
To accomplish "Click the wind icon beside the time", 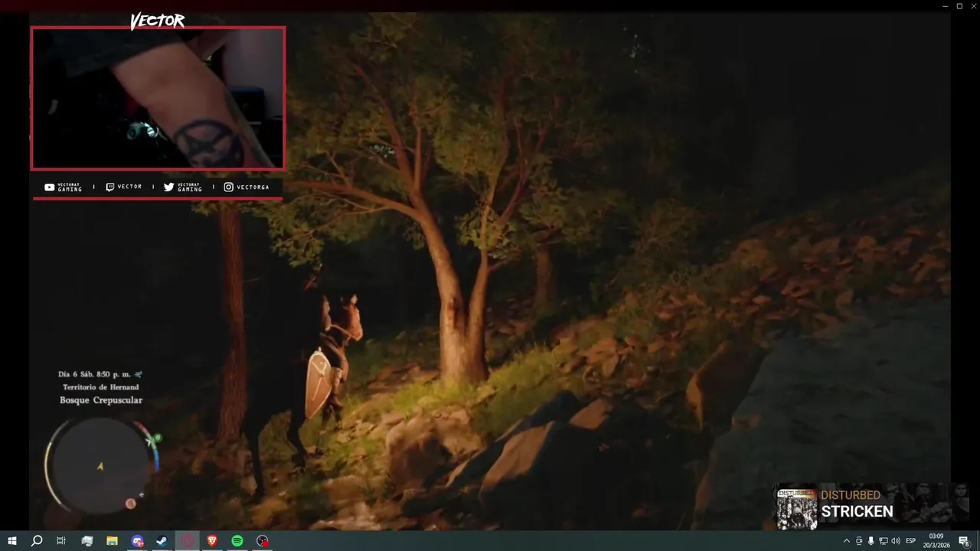I will pyautogui.click(x=138, y=374).
